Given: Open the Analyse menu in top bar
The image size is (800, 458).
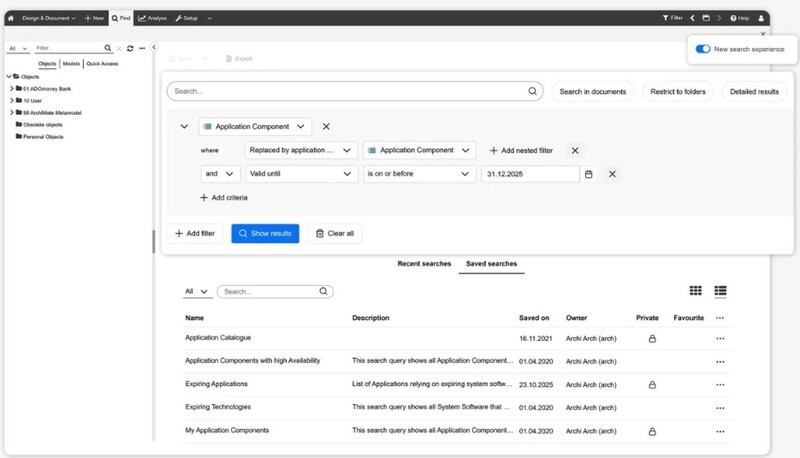Looking at the screenshot, I should pyautogui.click(x=152, y=18).
